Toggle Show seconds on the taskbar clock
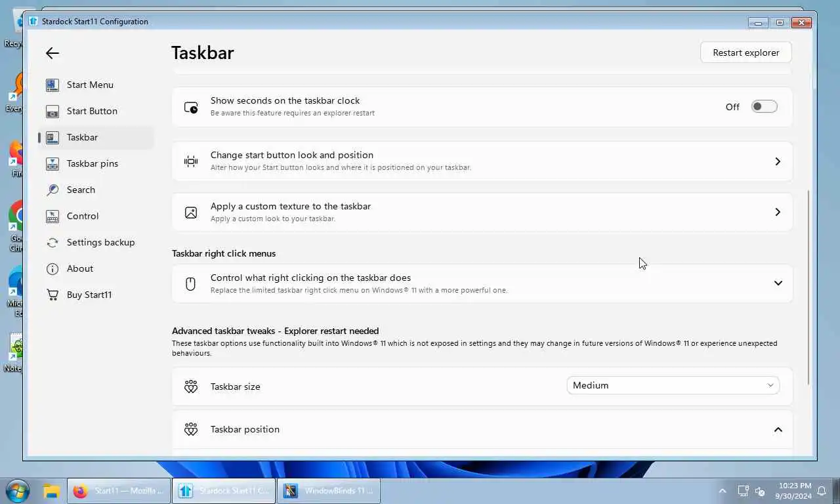Image resolution: width=840 pixels, height=504 pixels. click(765, 107)
